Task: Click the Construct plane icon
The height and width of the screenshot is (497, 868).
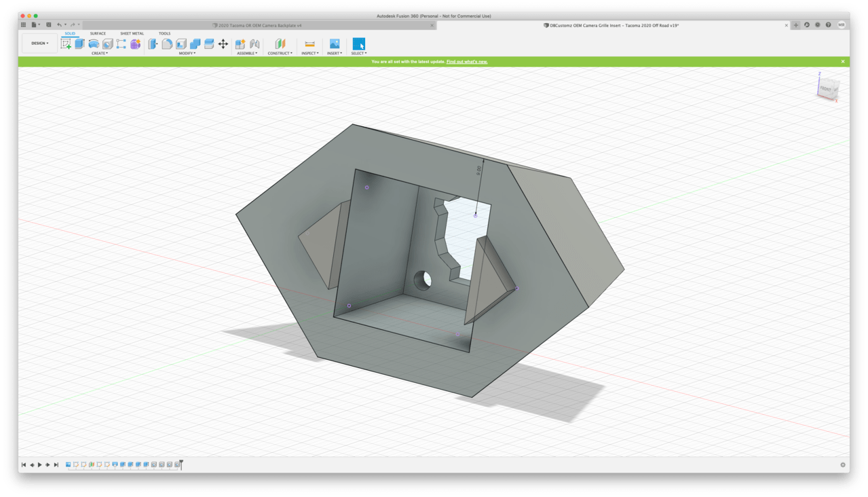Action: (280, 43)
